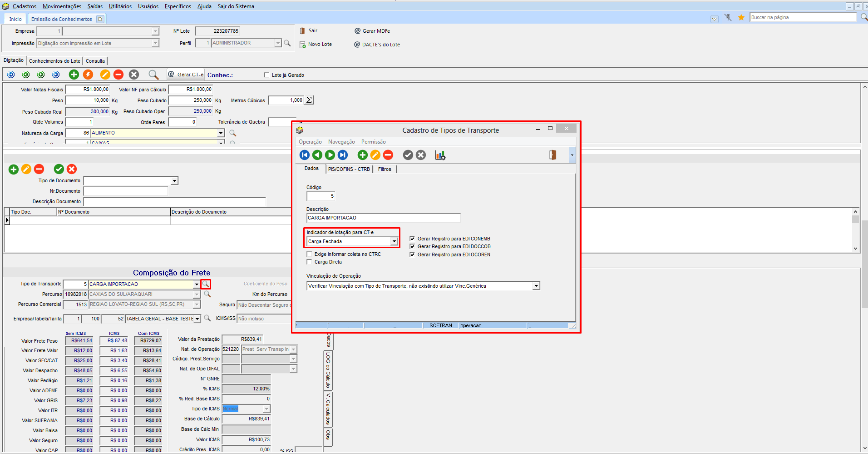
Task: Go to first record in Tipos de Transporte
Action: click(x=305, y=155)
